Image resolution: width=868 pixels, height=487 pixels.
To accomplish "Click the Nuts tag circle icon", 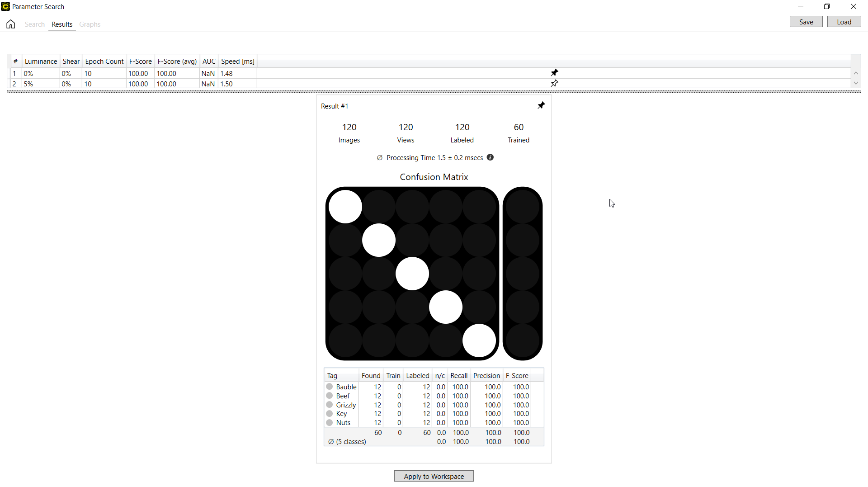I will point(330,423).
